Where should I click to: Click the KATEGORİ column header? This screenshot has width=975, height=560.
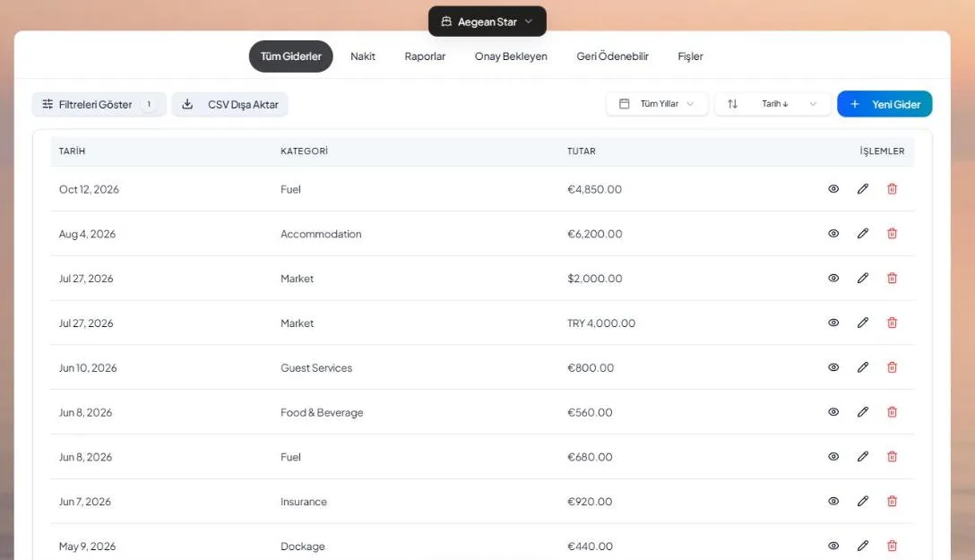pos(304,151)
